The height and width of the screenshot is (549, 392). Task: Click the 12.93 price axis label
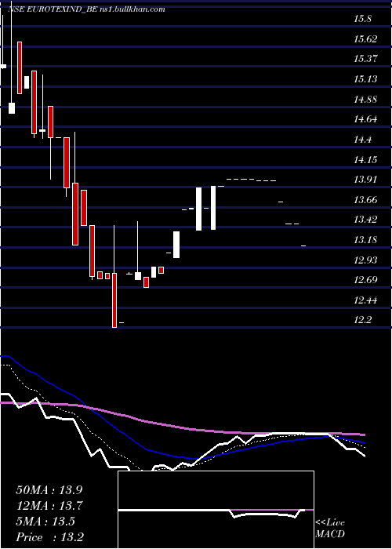[366, 260]
